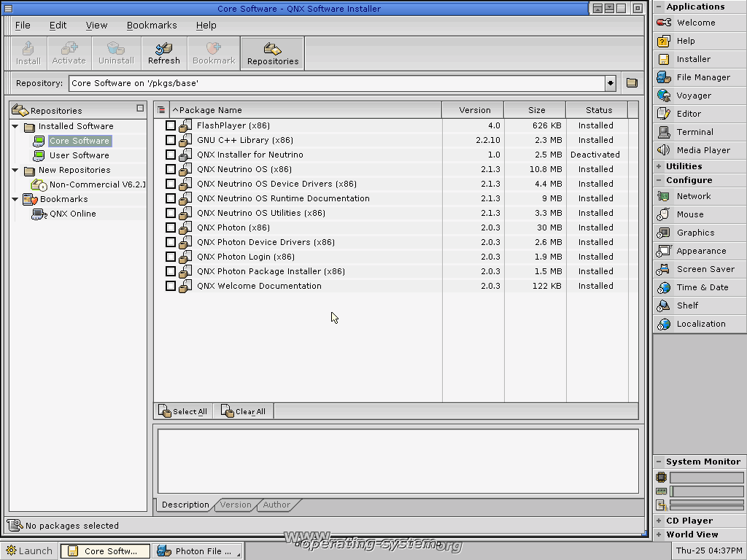Toggle the Repositories toolbar button
Viewport: 747px width, 560px height.
pyautogui.click(x=273, y=53)
